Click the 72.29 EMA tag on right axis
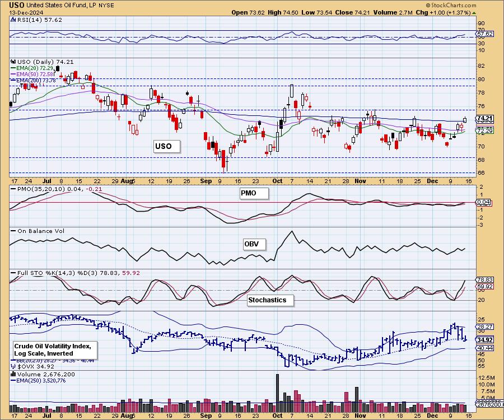 click(x=485, y=130)
